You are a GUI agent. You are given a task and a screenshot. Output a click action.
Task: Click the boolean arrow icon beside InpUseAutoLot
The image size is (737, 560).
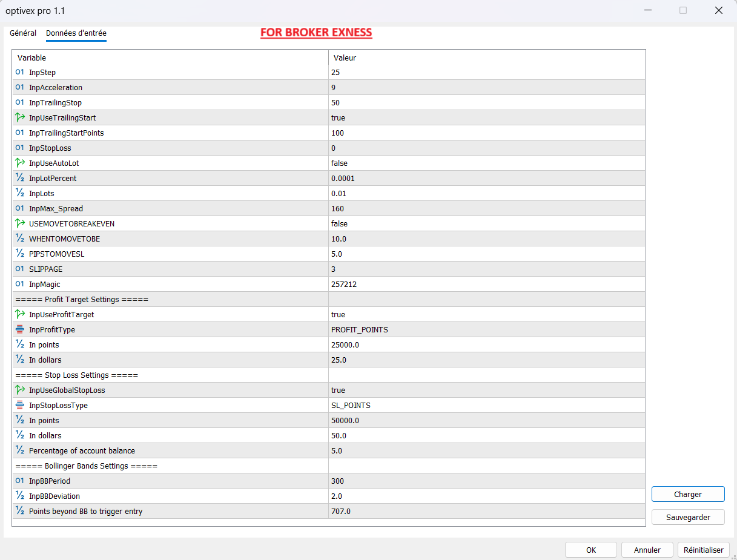[19, 163]
